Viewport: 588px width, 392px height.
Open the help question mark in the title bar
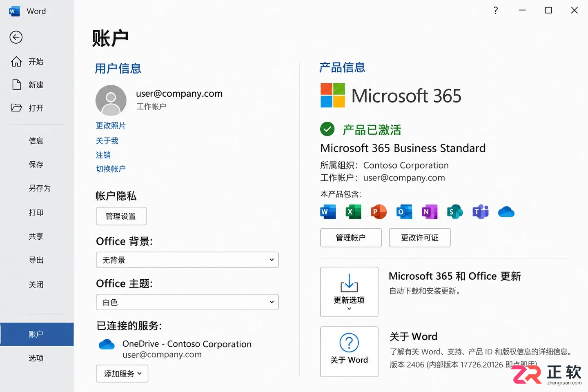point(496,11)
